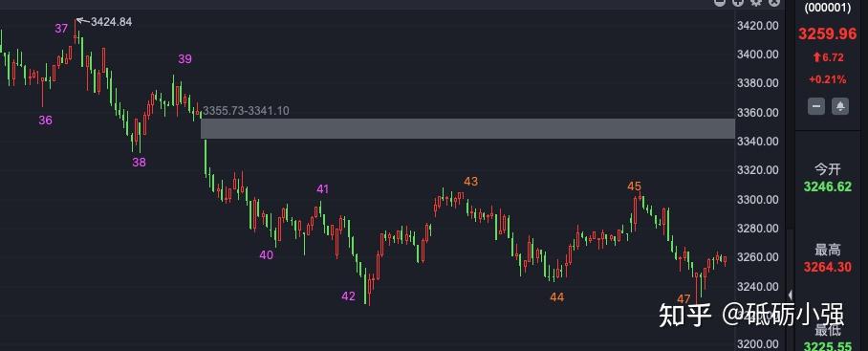
Task: Click the orange wave label 43
Action: pyautogui.click(x=470, y=182)
